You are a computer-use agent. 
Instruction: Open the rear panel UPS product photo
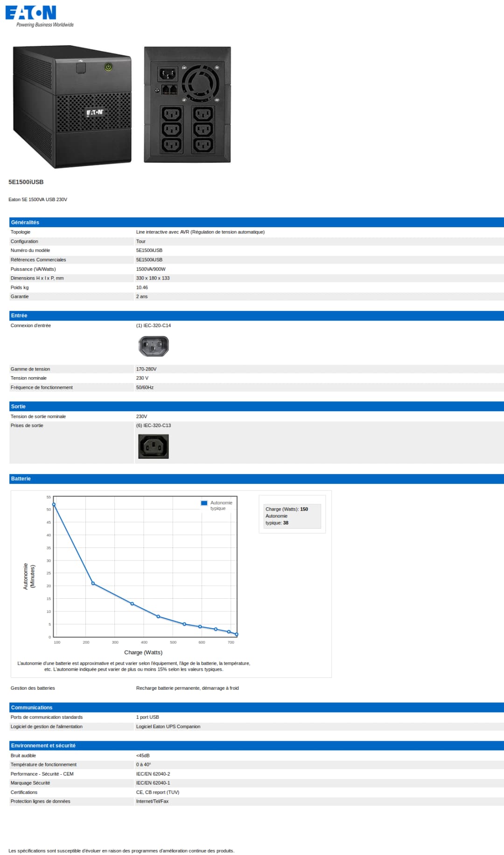tap(187, 105)
